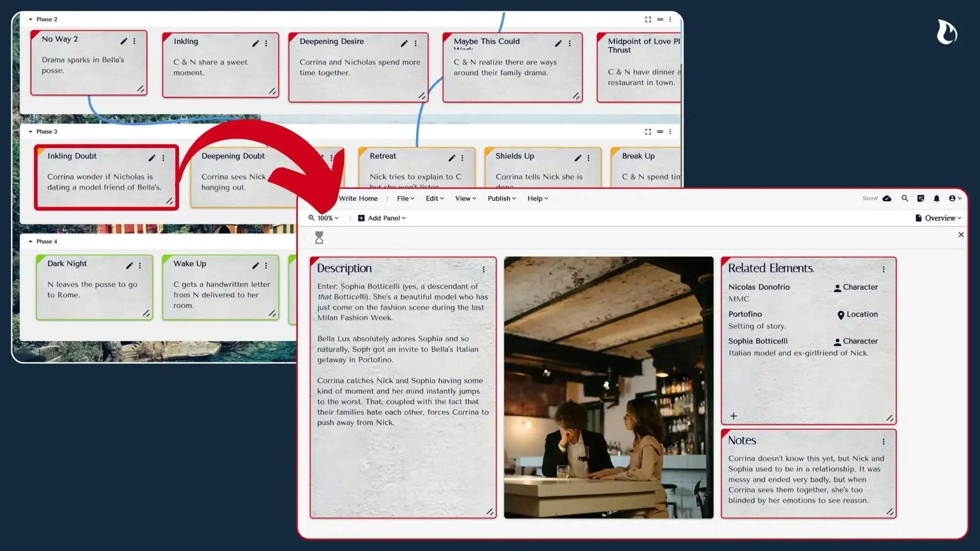Collapse the Phase 3 section
This screenshot has height=551, width=980.
[x=30, y=132]
